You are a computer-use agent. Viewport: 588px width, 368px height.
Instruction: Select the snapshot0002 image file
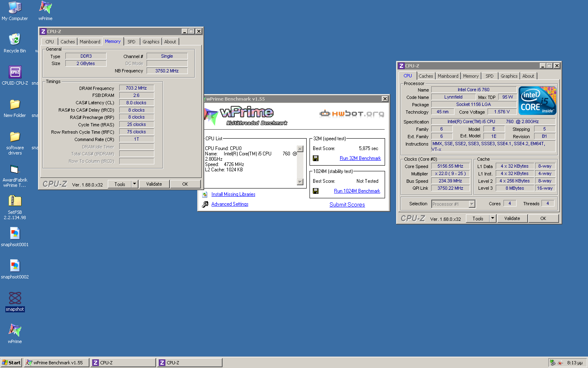[15, 269]
